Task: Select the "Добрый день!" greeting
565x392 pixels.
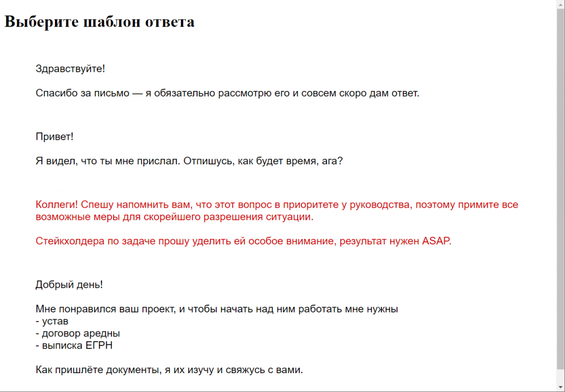Action: click(69, 285)
